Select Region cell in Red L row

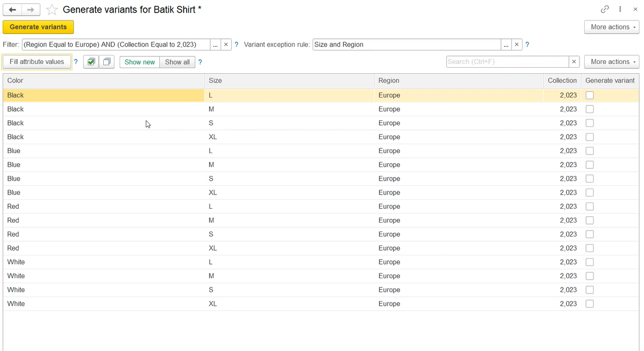(x=459, y=206)
